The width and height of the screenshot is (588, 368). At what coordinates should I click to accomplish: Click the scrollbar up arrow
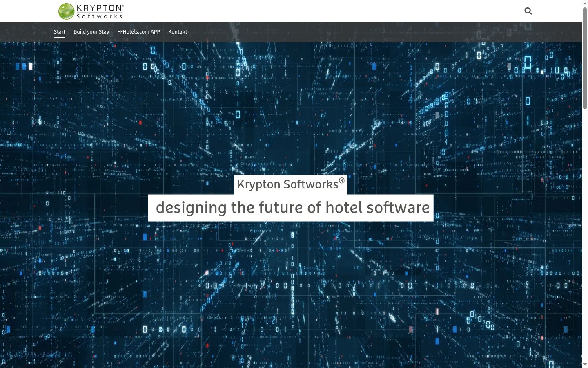[x=585, y=3]
